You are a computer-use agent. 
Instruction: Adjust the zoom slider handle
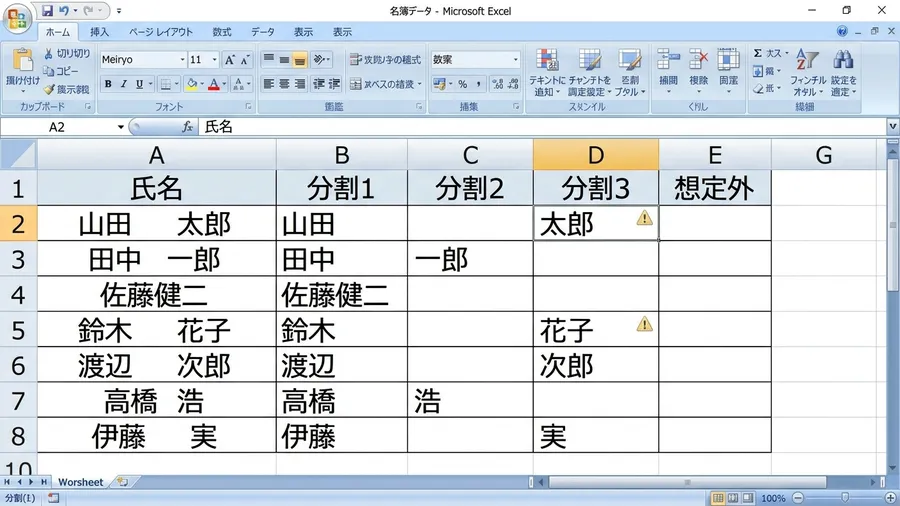pos(845,498)
